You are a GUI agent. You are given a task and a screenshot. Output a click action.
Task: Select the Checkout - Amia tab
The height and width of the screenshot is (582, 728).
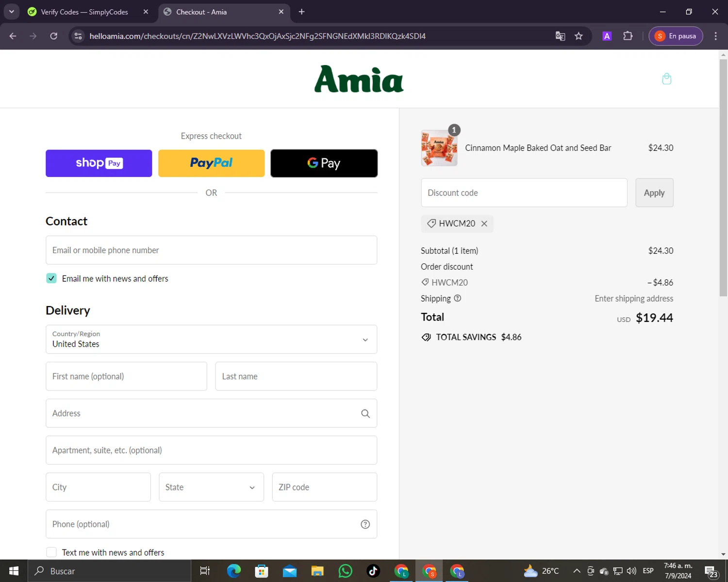pos(223,12)
